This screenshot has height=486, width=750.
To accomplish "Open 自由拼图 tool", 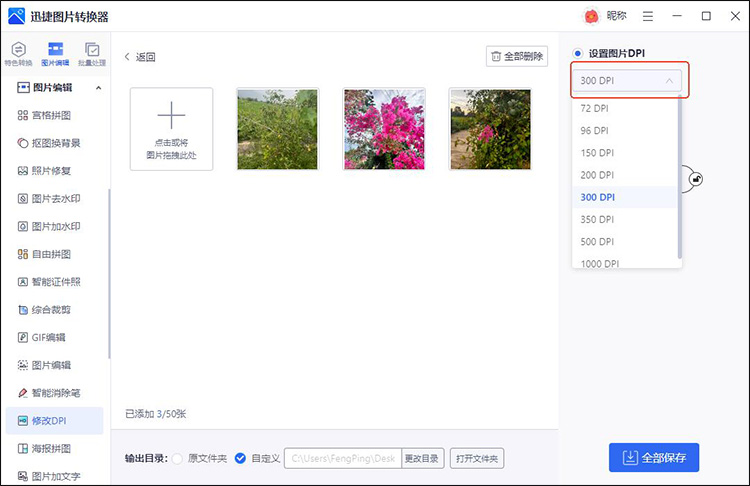I will [x=44, y=254].
